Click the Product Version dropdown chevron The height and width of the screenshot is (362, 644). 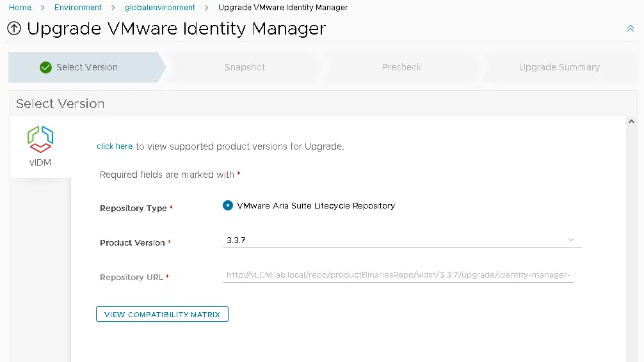(x=571, y=240)
